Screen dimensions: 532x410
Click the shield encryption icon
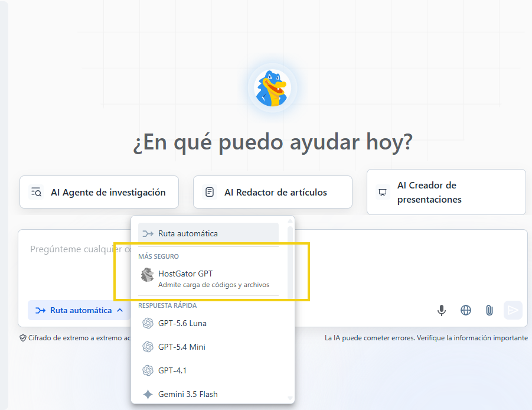pos(22,338)
